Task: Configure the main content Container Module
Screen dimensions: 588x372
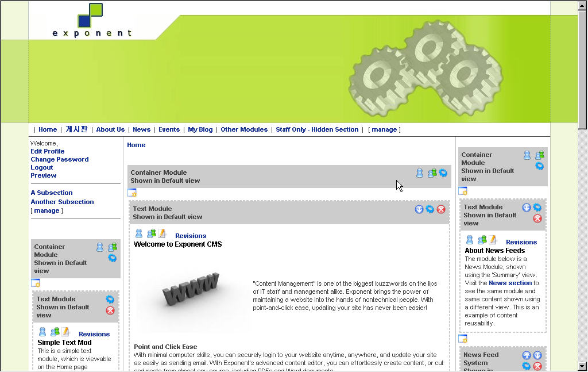Action: pyautogui.click(x=443, y=173)
